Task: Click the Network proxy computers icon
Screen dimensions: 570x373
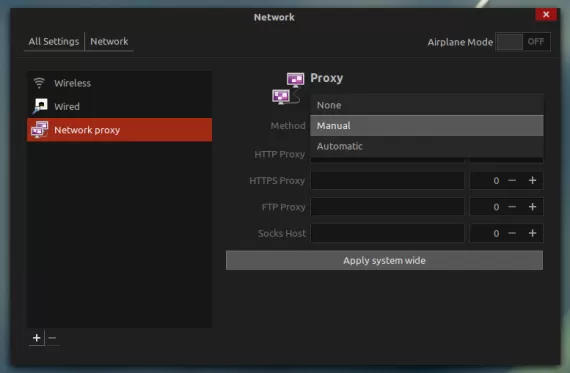Action: coord(40,129)
